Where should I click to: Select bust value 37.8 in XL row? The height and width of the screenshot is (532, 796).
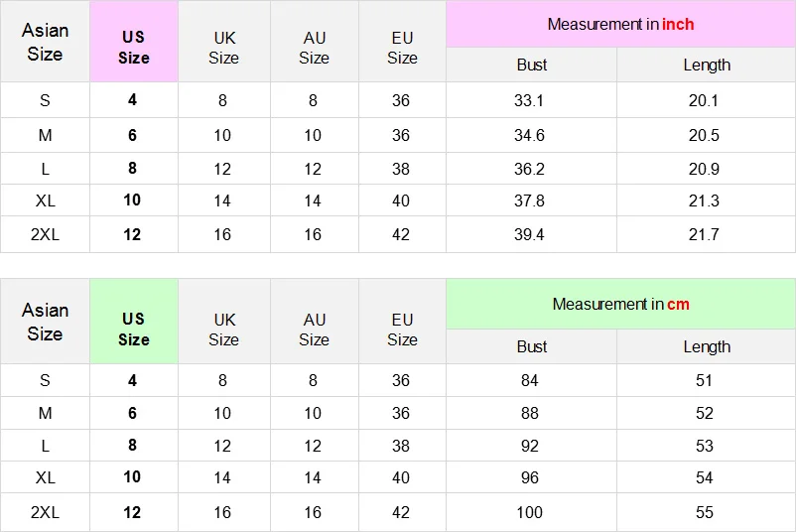click(x=530, y=200)
